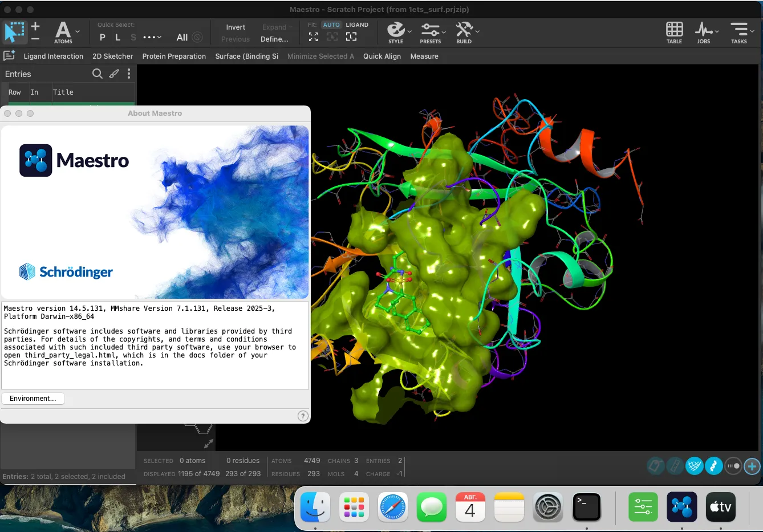Click the dimmed book status toggle
Image resolution: width=763 pixels, height=532 pixels.
tap(655, 466)
